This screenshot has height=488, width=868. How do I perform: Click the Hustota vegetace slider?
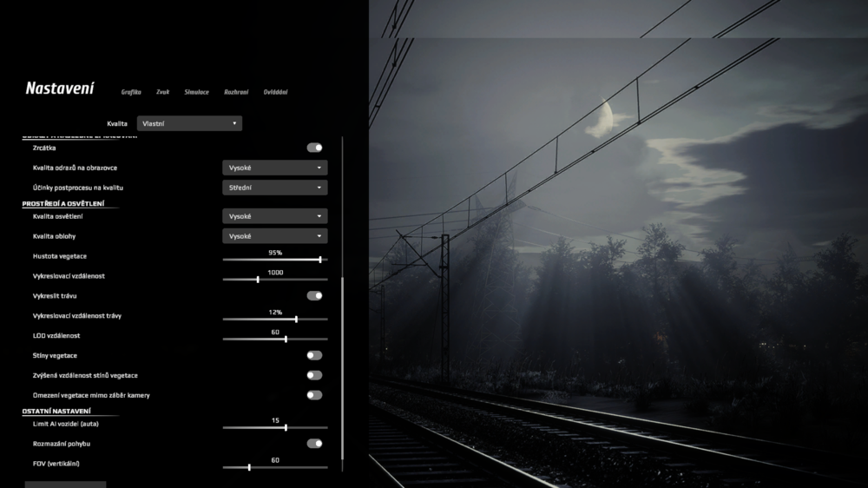(275, 260)
